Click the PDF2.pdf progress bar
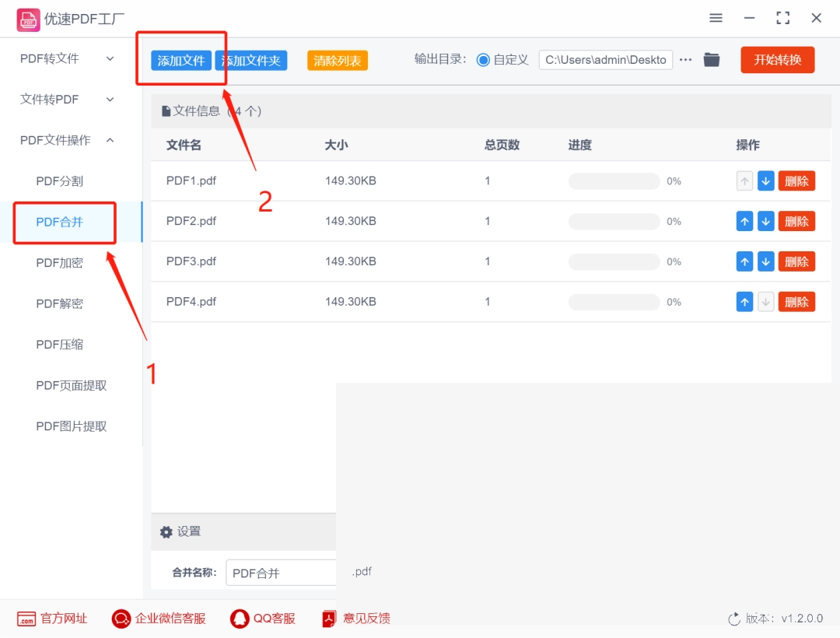Screen dimensions: 840x638 [614, 221]
